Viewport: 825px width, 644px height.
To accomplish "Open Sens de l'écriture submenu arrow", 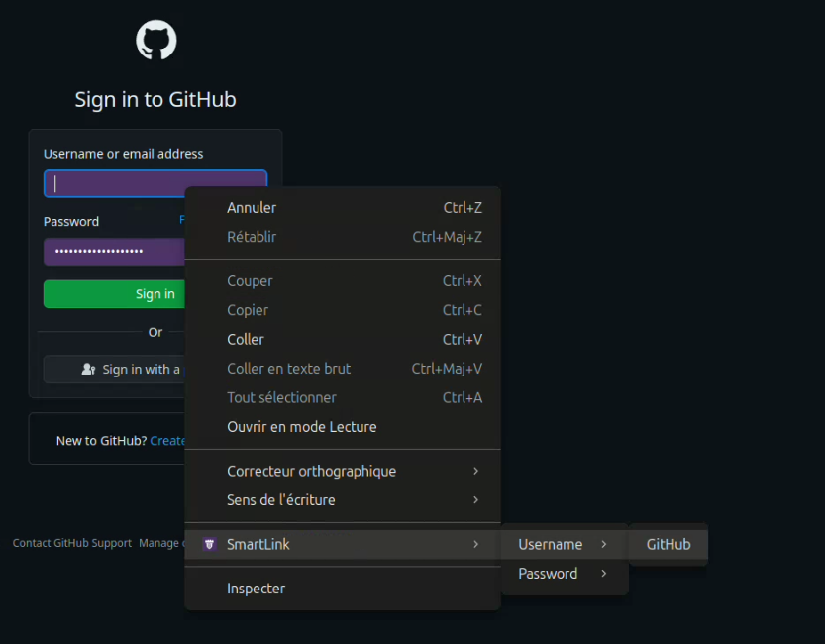I will click(475, 500).
